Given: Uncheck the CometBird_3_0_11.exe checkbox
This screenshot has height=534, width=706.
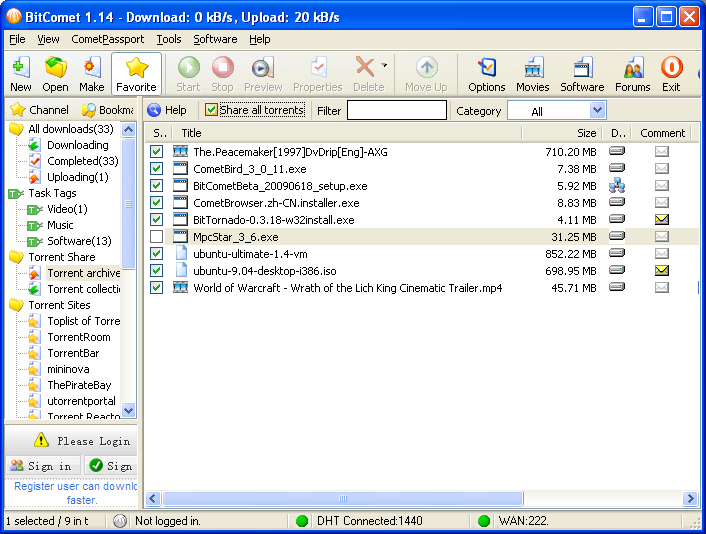Looking at the screenshot, I should 157,169.
